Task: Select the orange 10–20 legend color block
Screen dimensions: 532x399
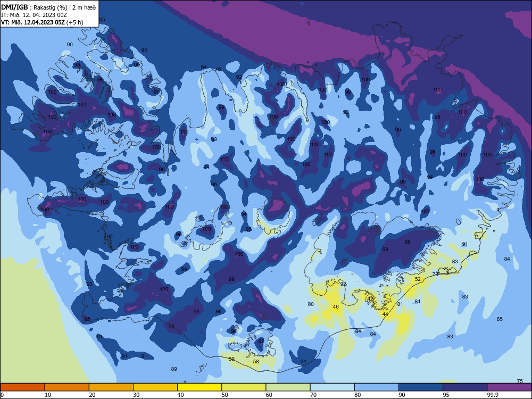Action: (67, 387)
